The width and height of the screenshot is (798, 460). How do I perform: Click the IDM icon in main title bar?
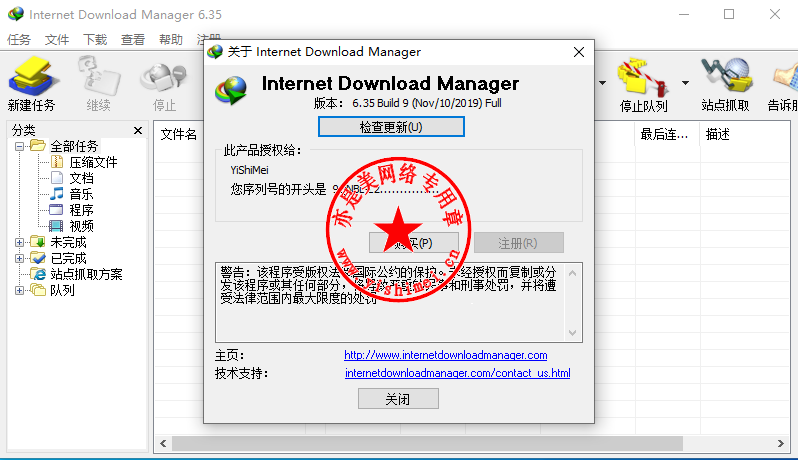[16, 14]
